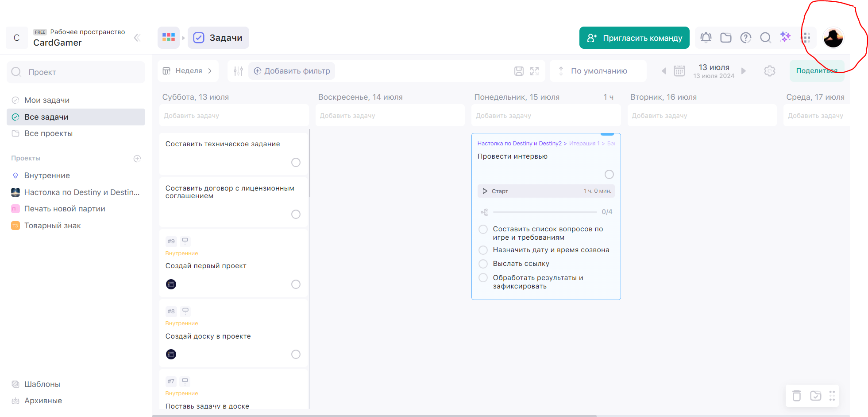The height and width of the screenshot is (417, 868).
Task: Click the search magnifier in top bar
Action: coord(765,38)
